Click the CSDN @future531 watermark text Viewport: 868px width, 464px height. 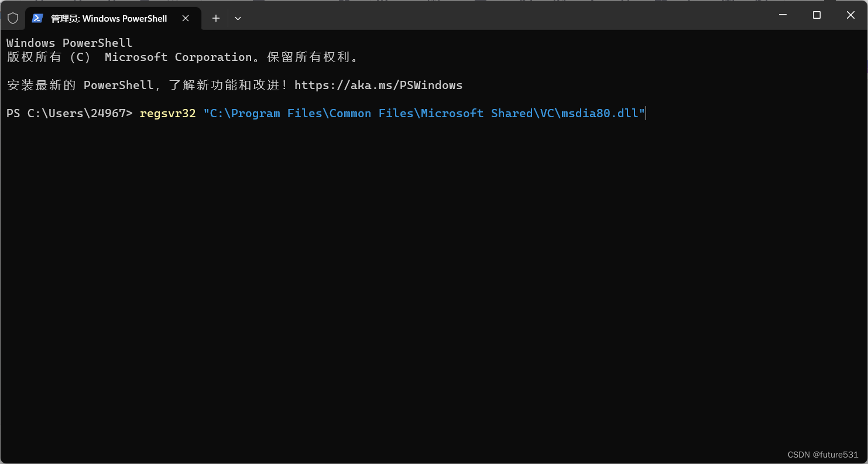[822, 454]
